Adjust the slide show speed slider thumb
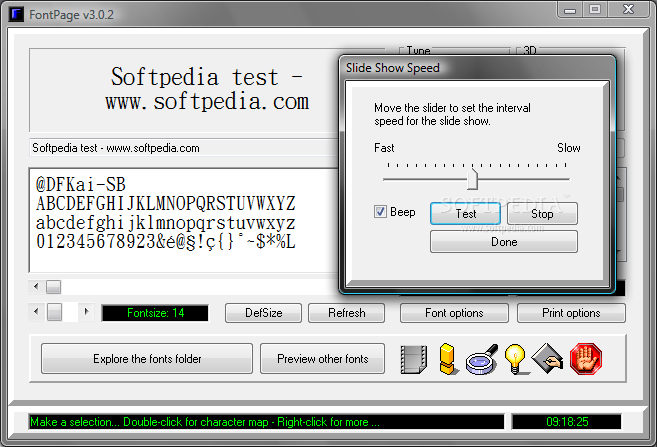Image resolution: width=657 pixels, height=447 pixels. 473,179
